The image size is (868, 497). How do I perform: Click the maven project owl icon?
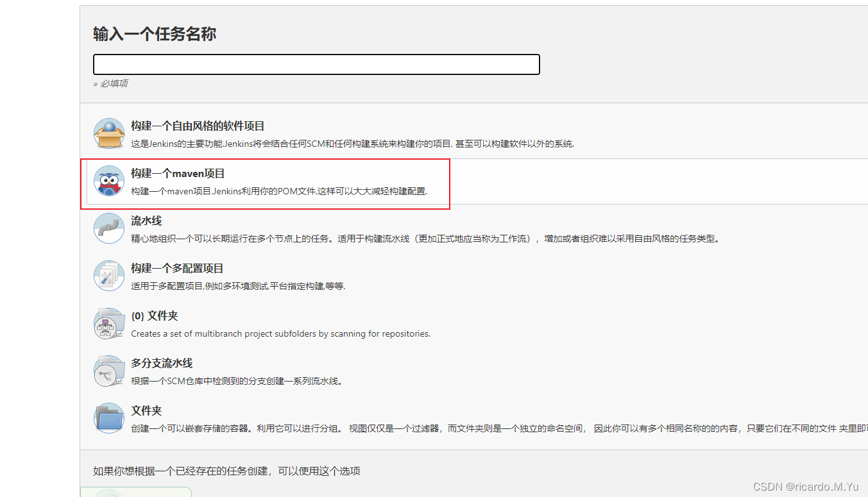coord(109,181)
